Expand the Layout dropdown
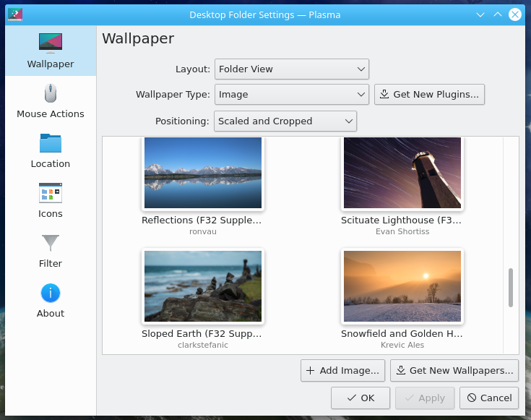This screenshot has height=420, width=531. 292,69
